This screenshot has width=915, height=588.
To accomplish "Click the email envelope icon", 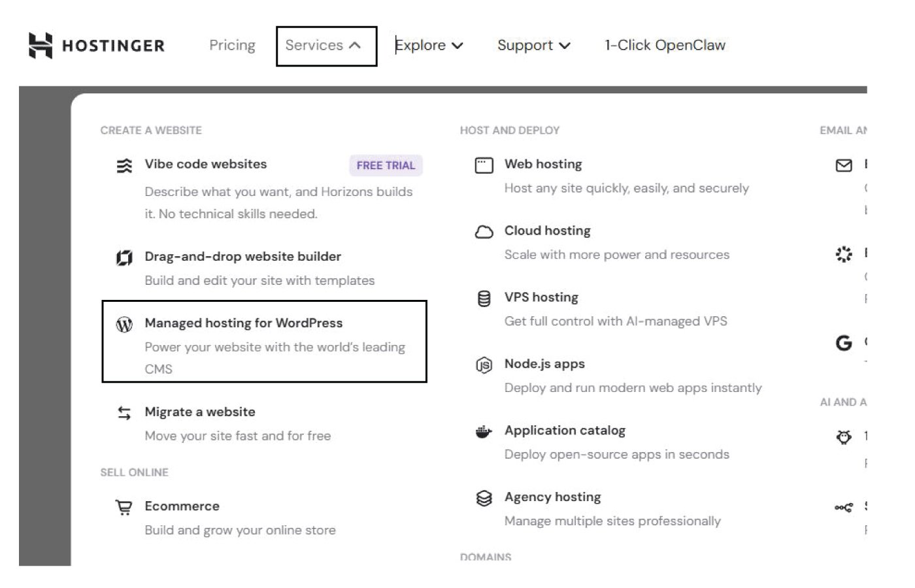I will [844, 165].
